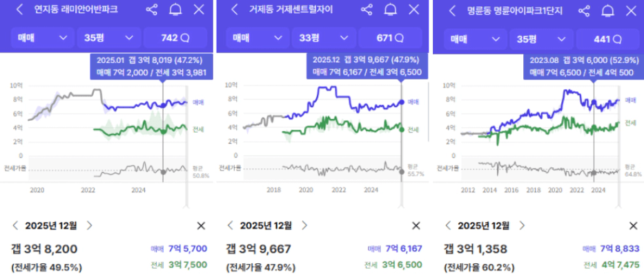Image resolution: width=644 pixels, height=277 pixels.
Task: Go back from 연지동 래미안어반파크 panel
Action: tap(19, 10)
